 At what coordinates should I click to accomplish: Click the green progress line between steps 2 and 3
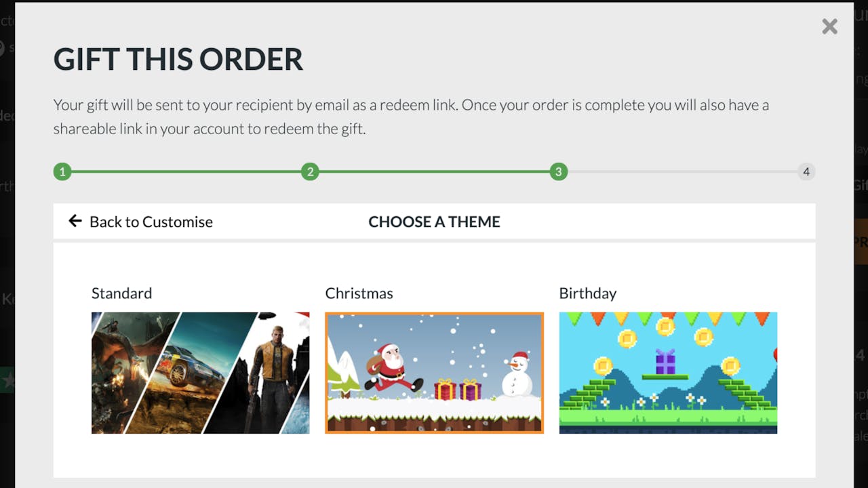[x=434, y=171]
